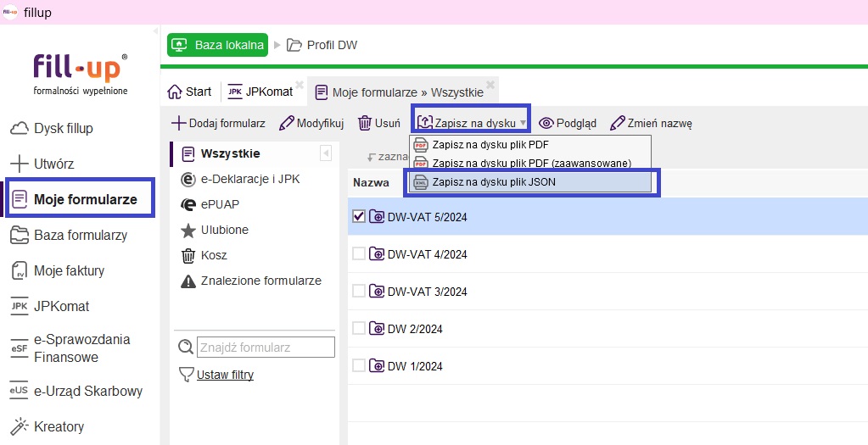The image size is (868, 445).
Task: Open Dysk fillup in the sidebar
Action: click(52, 128)
